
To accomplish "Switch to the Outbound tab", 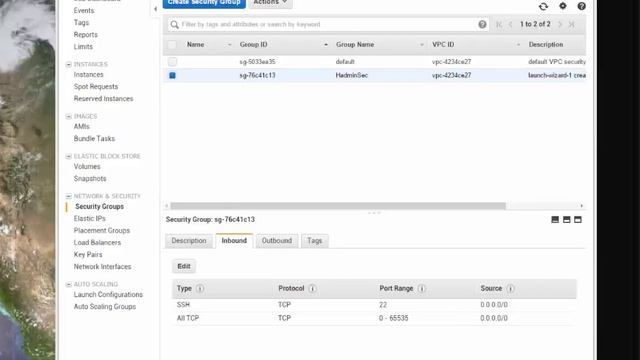I will pos(277,241).
